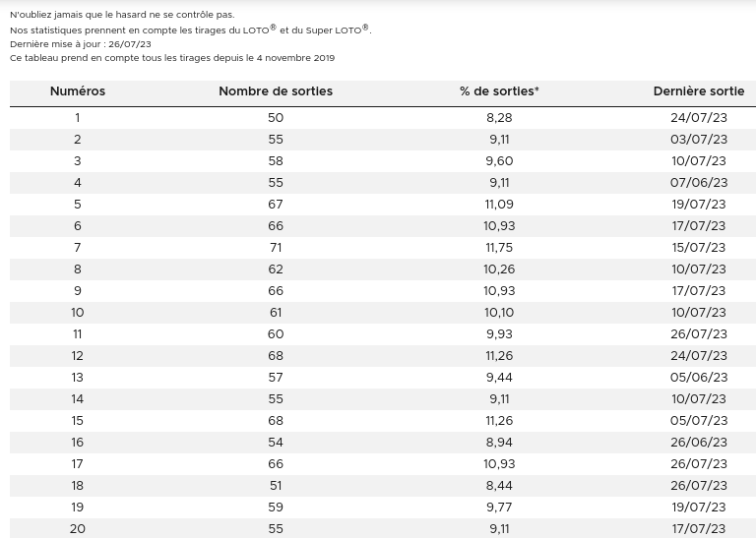
Task: Click the 8,28 percentage cell
Action: click(x=499, y=118)
